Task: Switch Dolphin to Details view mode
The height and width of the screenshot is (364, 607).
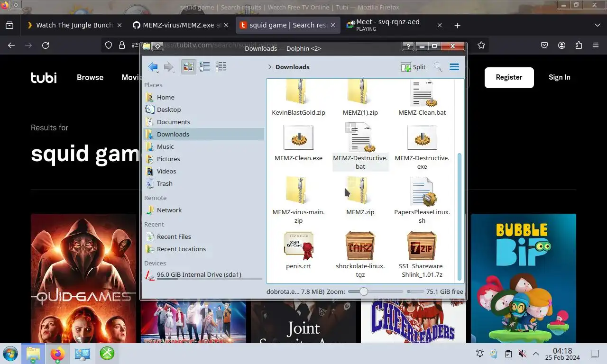Action: click(221, 67)
